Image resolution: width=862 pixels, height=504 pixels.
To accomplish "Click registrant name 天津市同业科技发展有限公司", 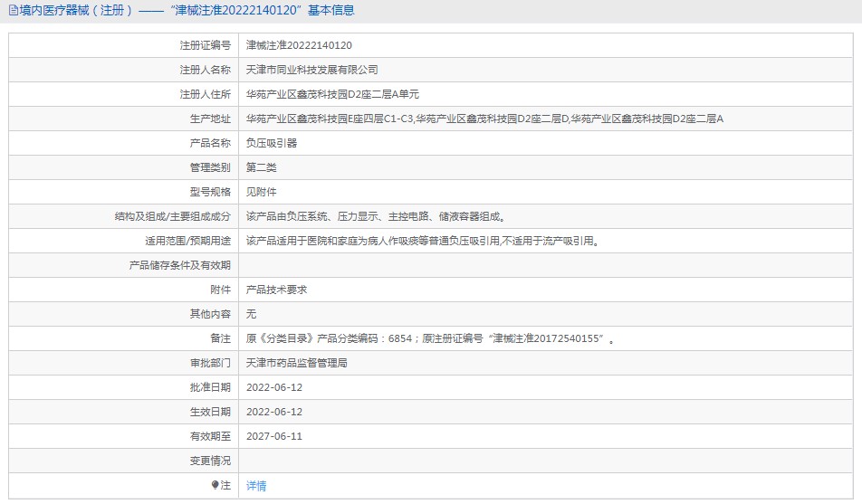I will click(311, 70).
